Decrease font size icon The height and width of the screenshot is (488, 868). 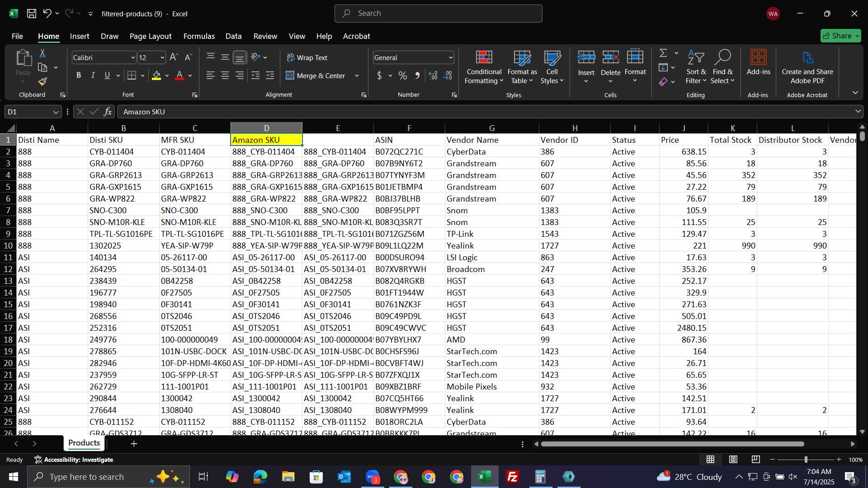[189, 57]
